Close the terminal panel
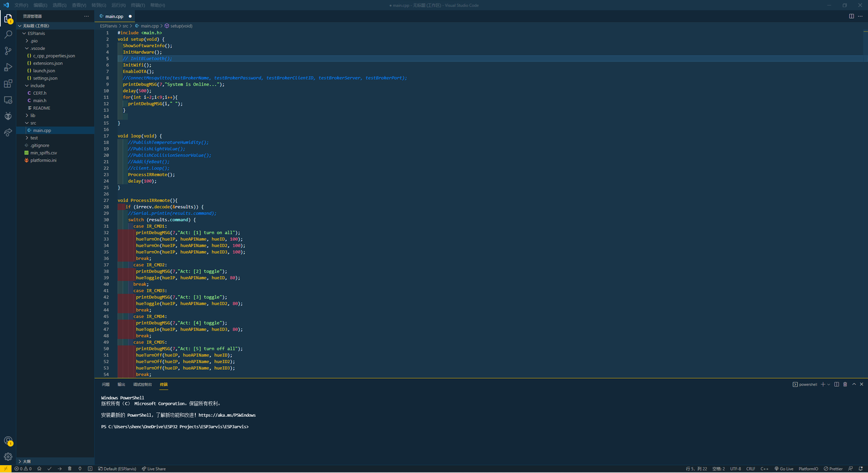This screenshot has height=473, width=868. pyautogui.click(x=861, y=384)
